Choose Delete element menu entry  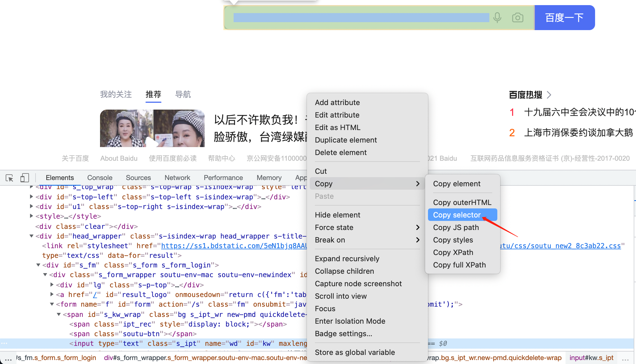click(367, 152)
